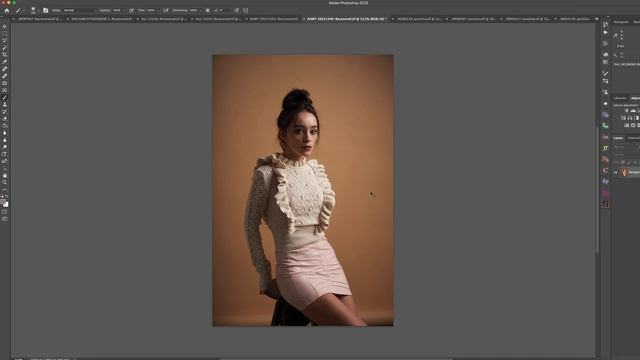The height and width of the screenshot is (360, 640).
Task: Open the Opacity slider dropdown arrow
Action: (x=124, y=10)
